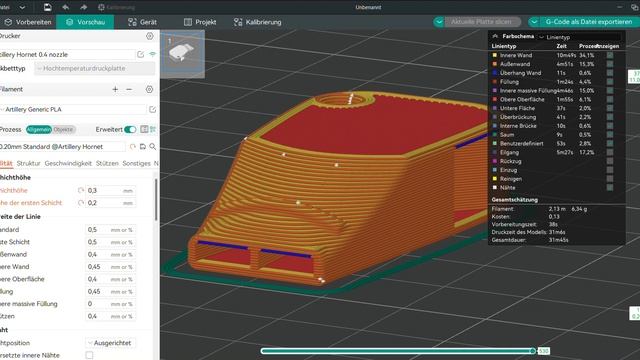Toggle visibility of Innere Wand lines
The width and height of the screenshot is (640, 360).
[x=610, y=55]
